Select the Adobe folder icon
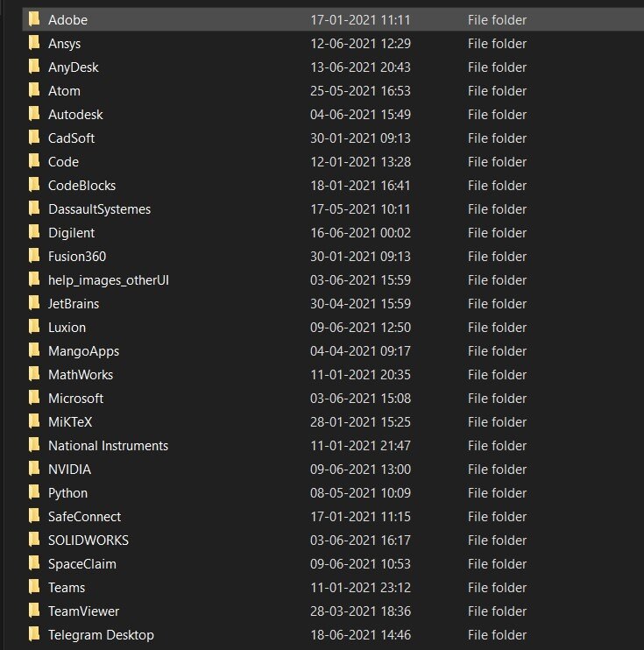The height and width of the screenshot is (650, 644). [x=34, y=19]
